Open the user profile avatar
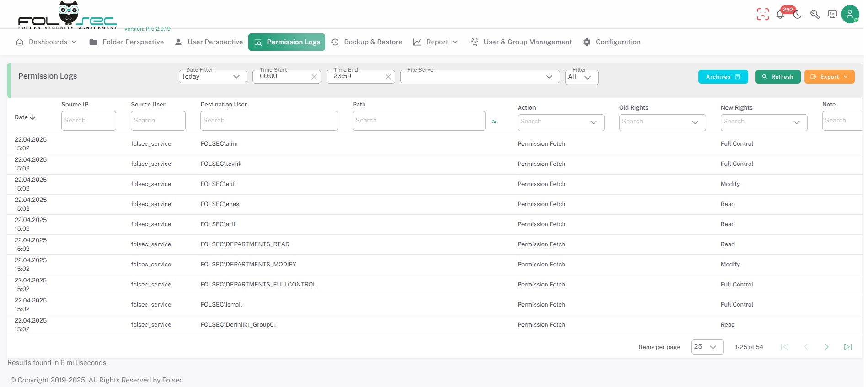Screen dimensions: 868x387 [849, 14]
